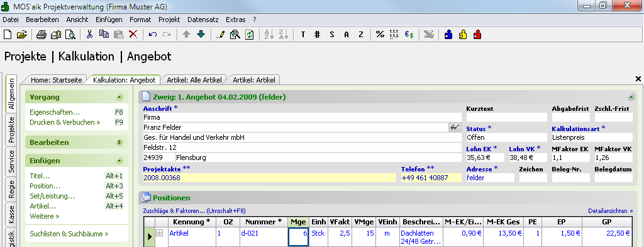644x247 pixels.
Task: Click the yellow puzzle piece icon
Action: click(x=463, y=35)
